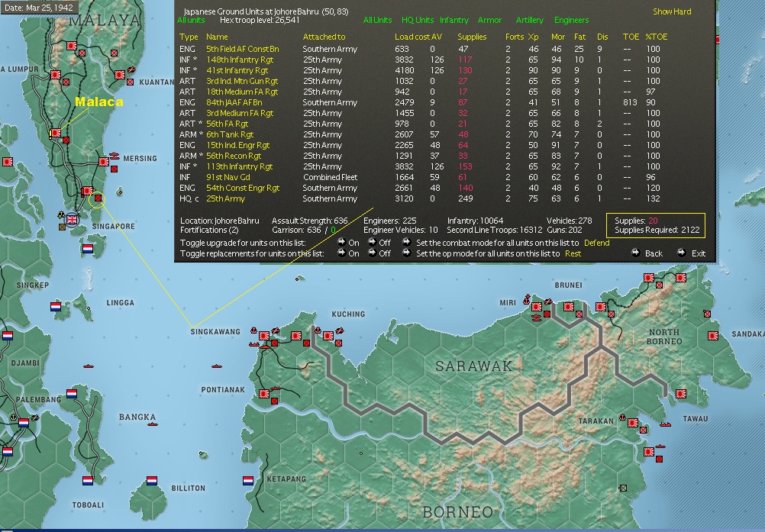
Task: Select the Dutch flag on island south of Singapore
Action: tap(88, 249)
